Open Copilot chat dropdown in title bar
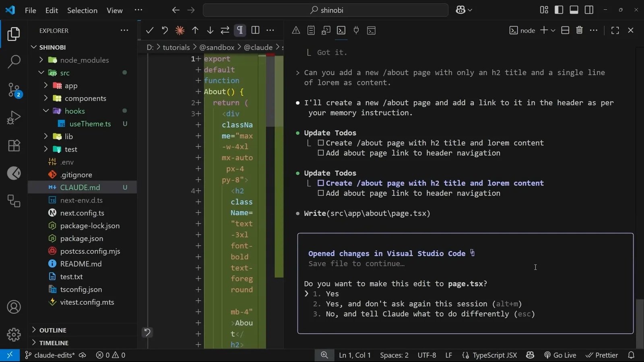Image resolution: width=644 pixels, height=362 pixels. pyautogui.click(x=464, y=10)
